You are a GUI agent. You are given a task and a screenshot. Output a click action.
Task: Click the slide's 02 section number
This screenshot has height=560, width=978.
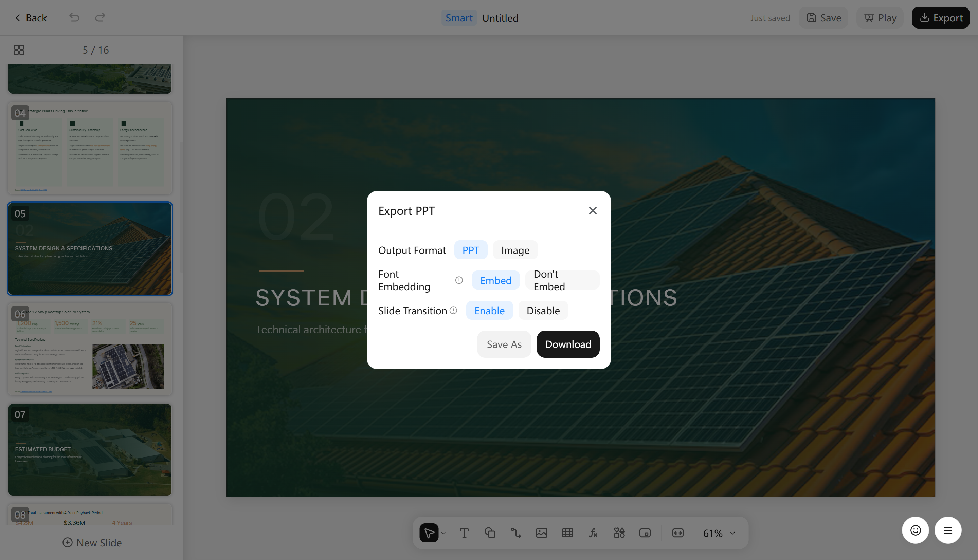pyautogui.click(x=295, y=217)
